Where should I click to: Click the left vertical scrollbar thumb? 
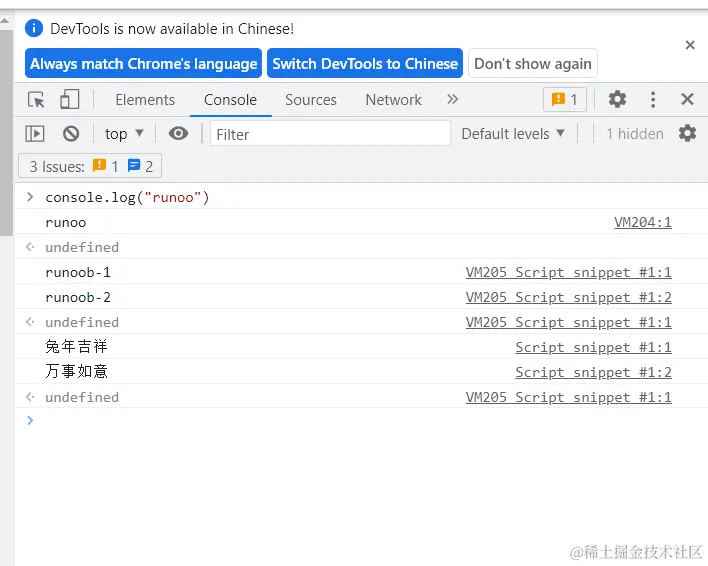tap(6, 133)
